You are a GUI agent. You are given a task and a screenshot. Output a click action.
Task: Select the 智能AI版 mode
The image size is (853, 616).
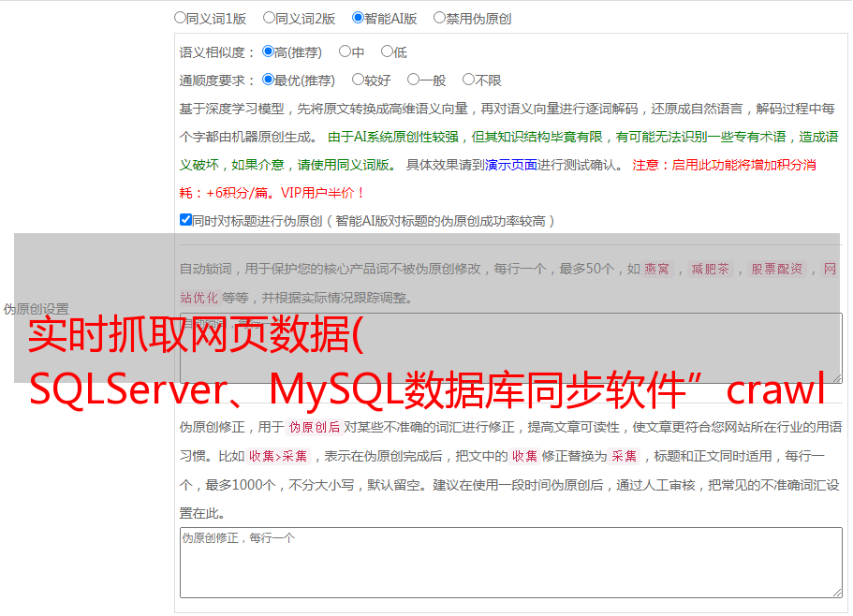pos(358,18)
